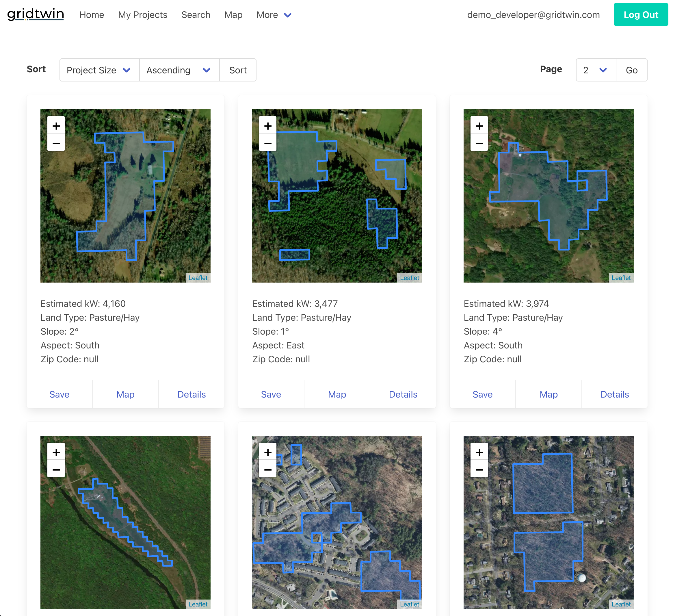Zoom in on the 3,477 kW project map
The height and width of the screenshot is (616, 673).
pos(268,126)
